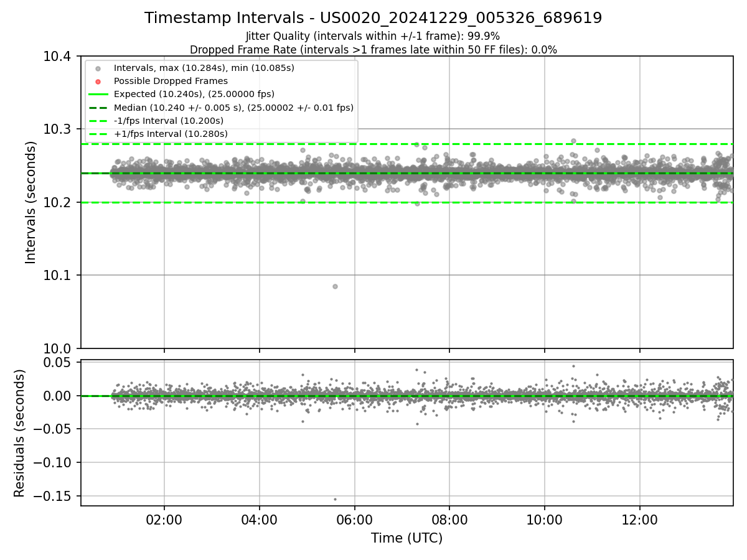Click the outlier residual point near -0.15

coord(335,499)
